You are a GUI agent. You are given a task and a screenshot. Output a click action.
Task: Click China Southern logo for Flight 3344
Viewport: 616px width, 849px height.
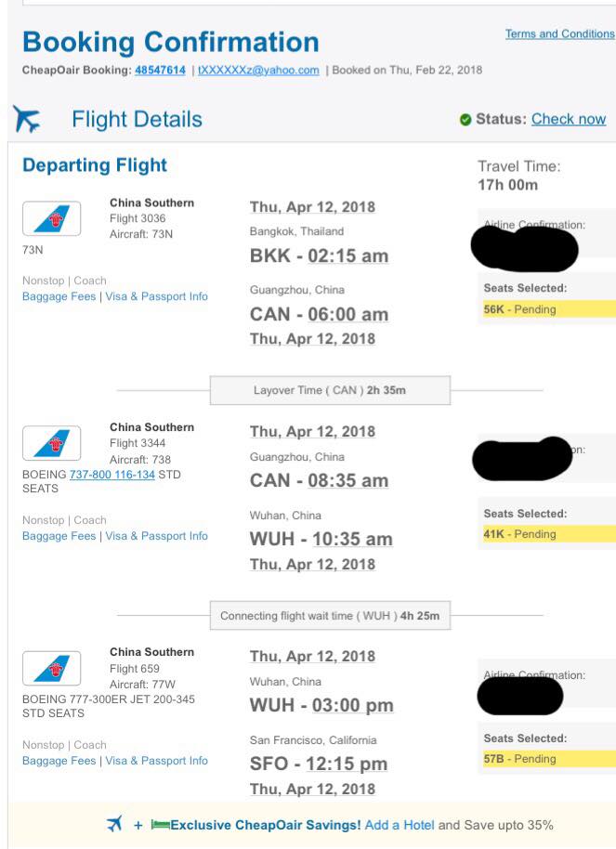[51, 443]
